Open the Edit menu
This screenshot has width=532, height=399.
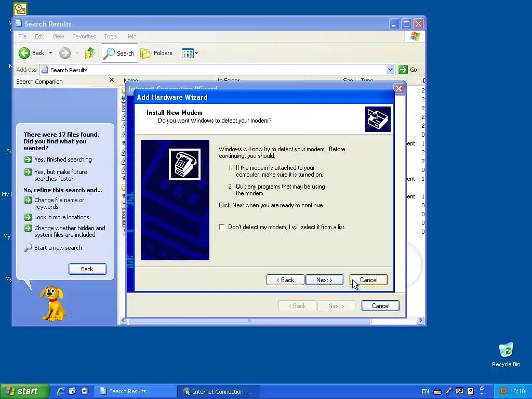click(39, 36)
